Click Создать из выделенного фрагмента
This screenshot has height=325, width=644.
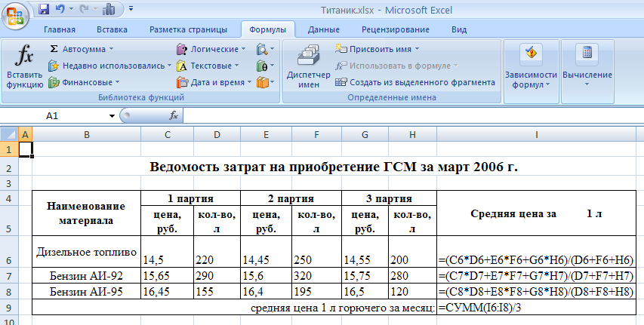[x=415, y=82]
